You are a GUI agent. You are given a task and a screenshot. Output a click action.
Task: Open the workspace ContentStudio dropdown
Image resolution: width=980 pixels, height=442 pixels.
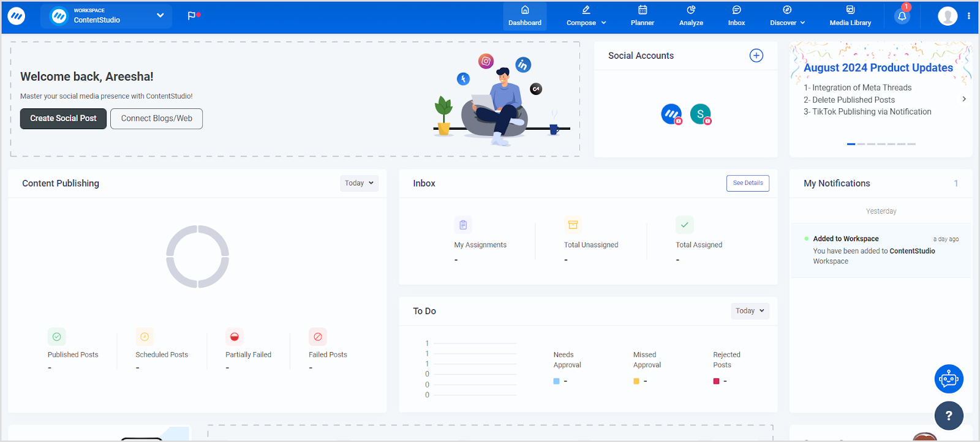click(107, 16)
